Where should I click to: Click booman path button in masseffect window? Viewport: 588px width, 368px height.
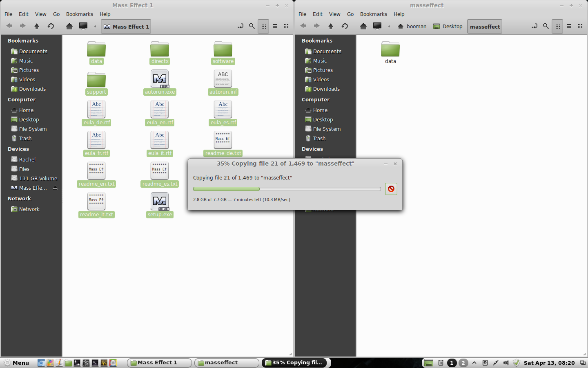click(412, 27)
